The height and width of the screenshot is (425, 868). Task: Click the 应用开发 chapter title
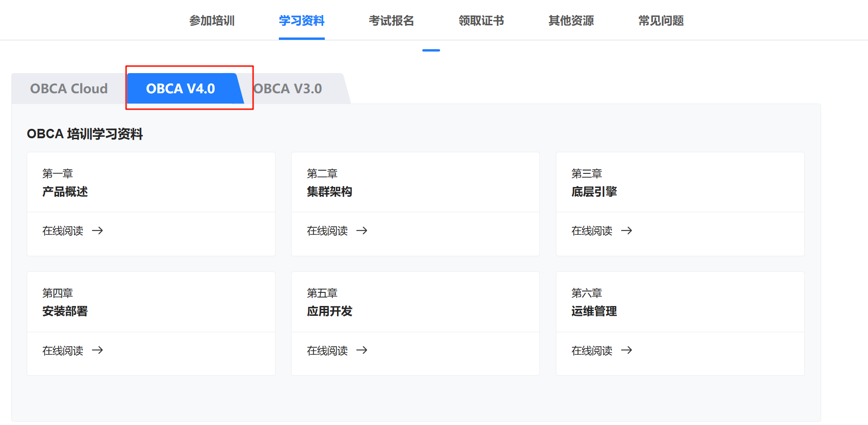click(x=329, y=311)
